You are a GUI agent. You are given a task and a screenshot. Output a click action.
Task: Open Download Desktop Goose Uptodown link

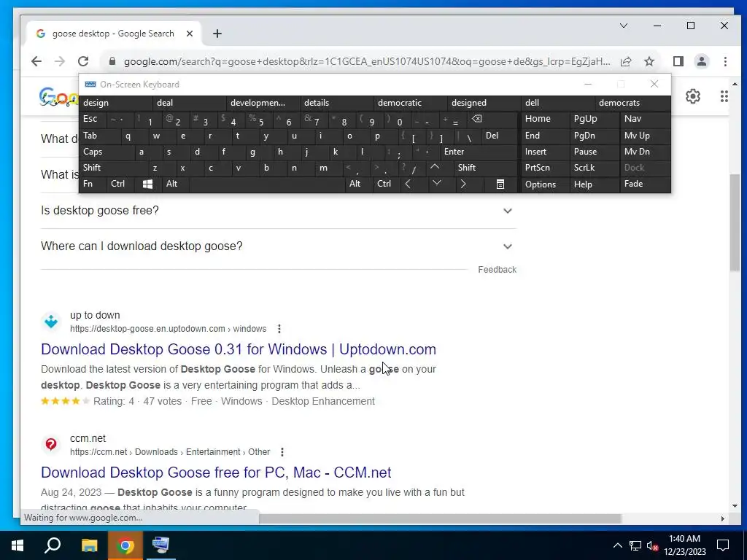click(x=239, y=349)
